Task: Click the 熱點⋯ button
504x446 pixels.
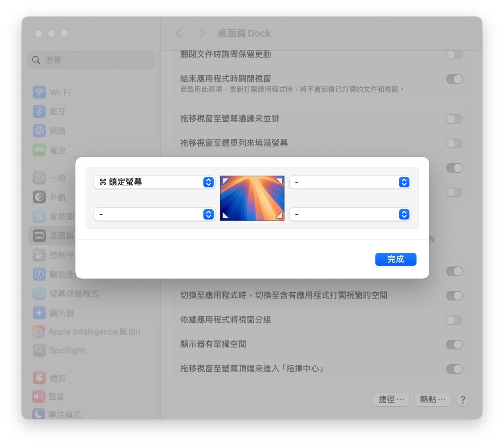Action: click(x=433, y=399)
